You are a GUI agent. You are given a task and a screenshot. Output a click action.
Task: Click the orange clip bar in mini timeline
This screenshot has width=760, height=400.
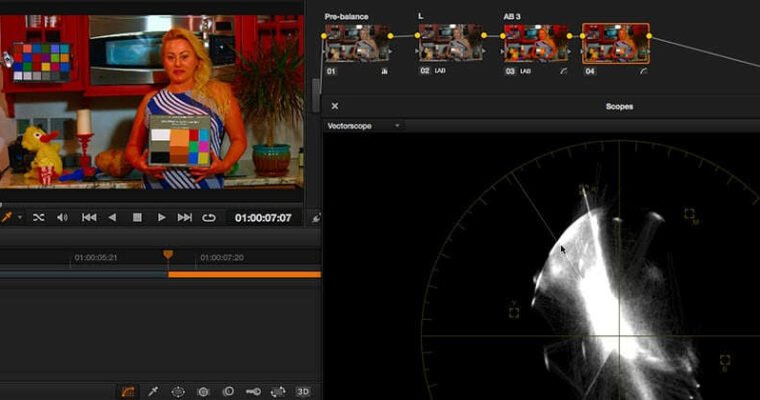tap(244, 274)
